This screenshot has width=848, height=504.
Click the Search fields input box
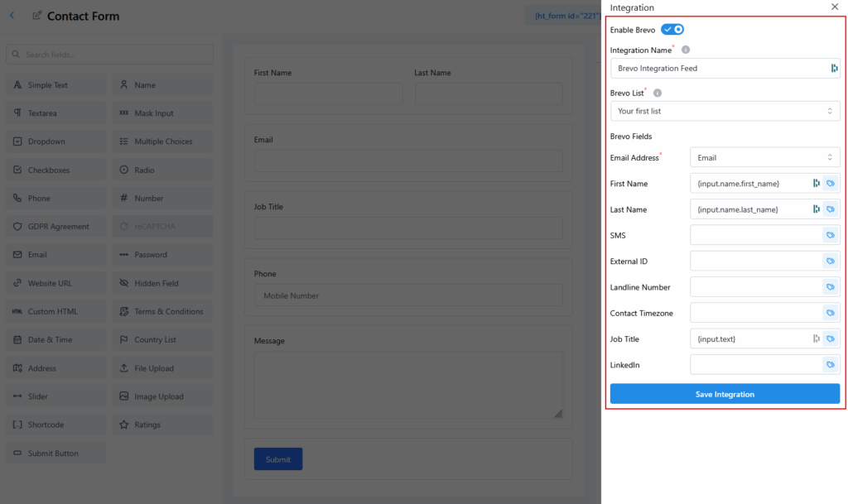110,55
